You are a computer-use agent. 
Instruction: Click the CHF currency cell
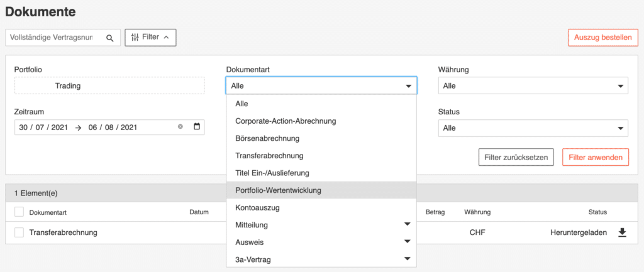477,232
